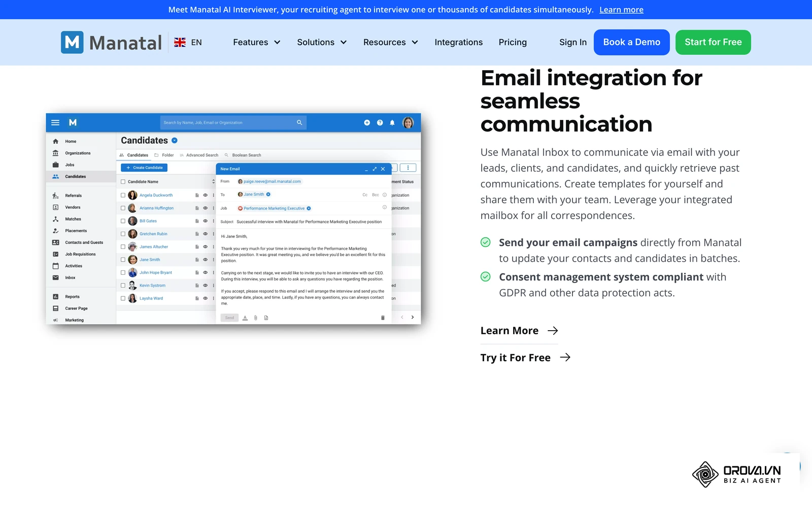Click the user profile avatar in app bar
Image resolution: width=812 pixels, height=508 pixels.
tap(408, 122)
